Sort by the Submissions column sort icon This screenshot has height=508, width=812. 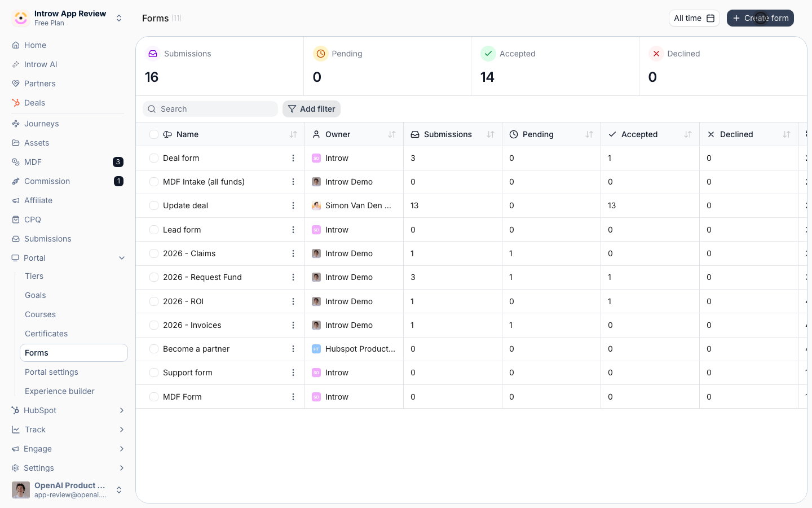click(491, 134)
